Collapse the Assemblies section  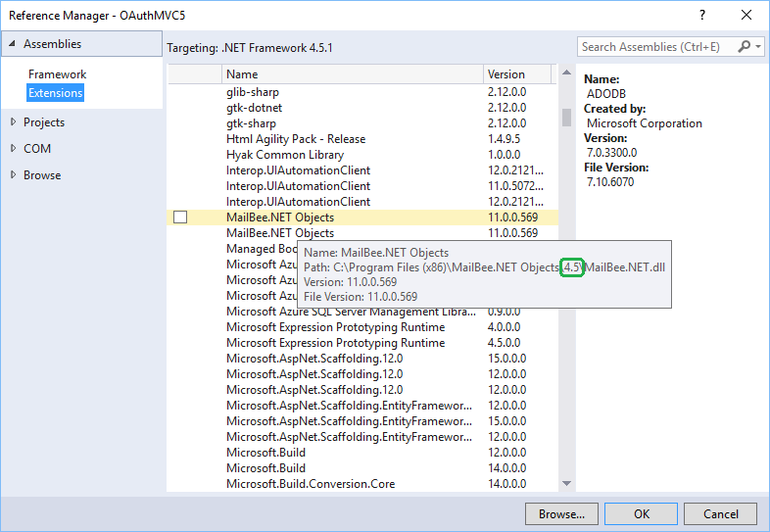pyautogui.click(x=11, y=44)
